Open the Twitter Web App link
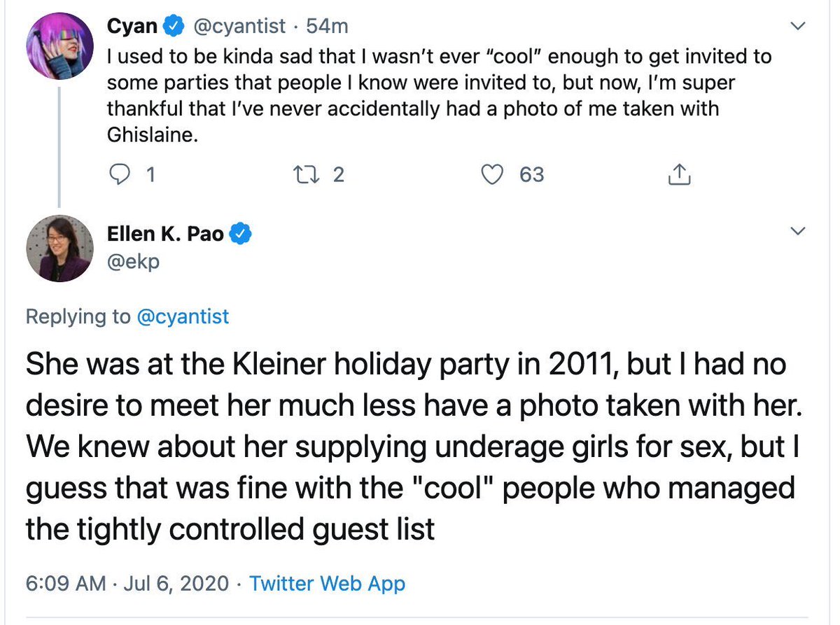This screenshot has height=625, width=840. [328, 583]
